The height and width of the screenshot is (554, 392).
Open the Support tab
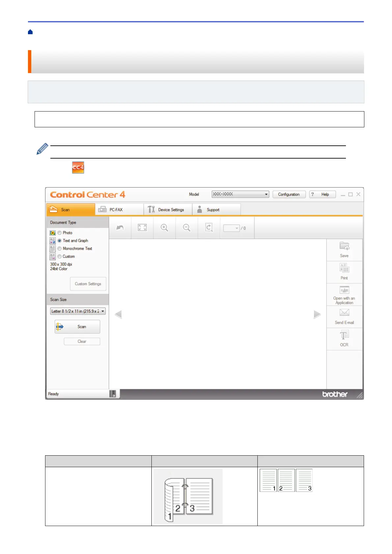tap(217, 210)
